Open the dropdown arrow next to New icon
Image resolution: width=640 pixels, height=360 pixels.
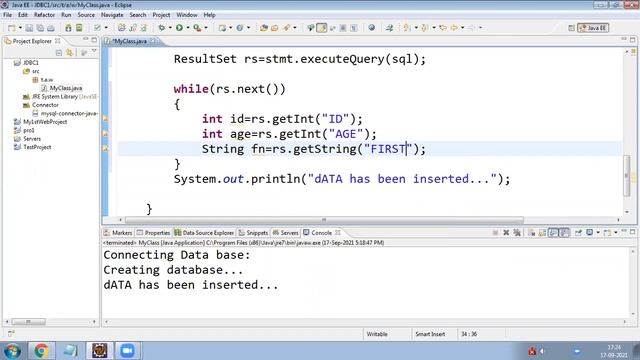coord(20,28)
